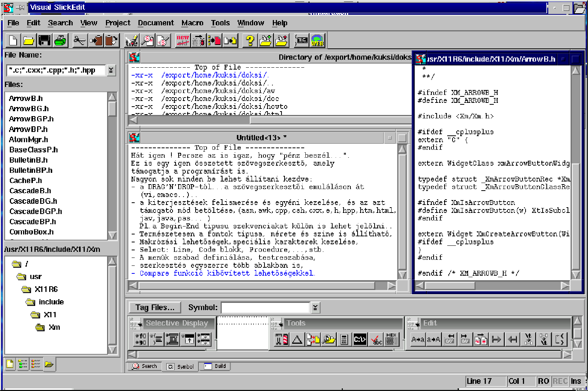The image size is (588, 391).
Task: Open the calculator icon in Tools palette
Action: [x=344, y=339]
